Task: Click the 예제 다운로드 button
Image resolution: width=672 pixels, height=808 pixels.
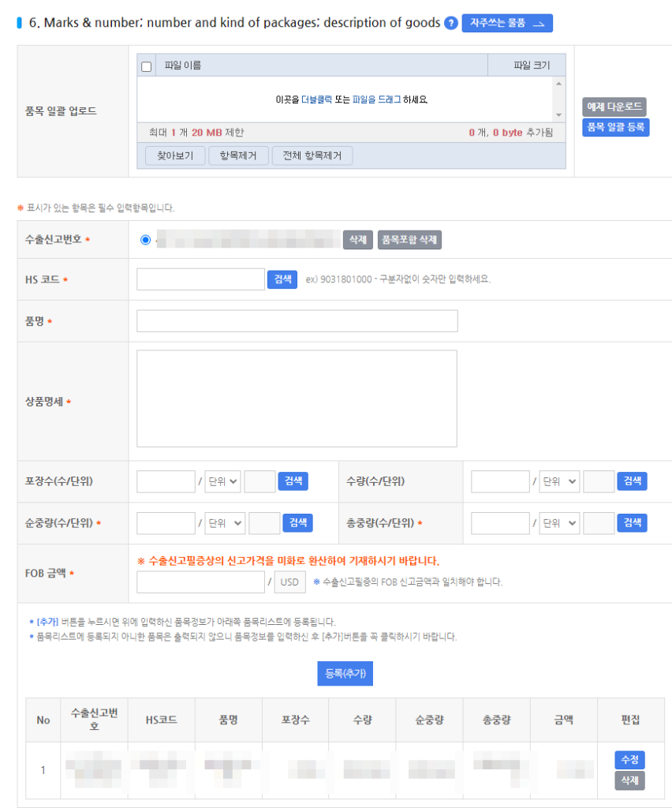Action: coord(614,107)
